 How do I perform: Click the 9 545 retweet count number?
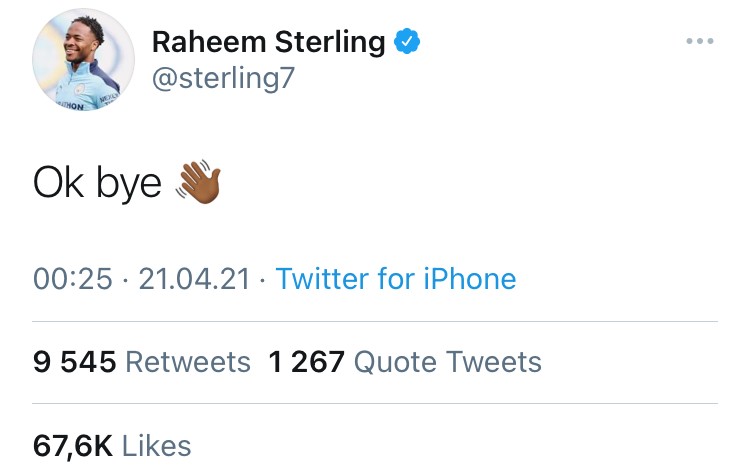coord(75,361)
